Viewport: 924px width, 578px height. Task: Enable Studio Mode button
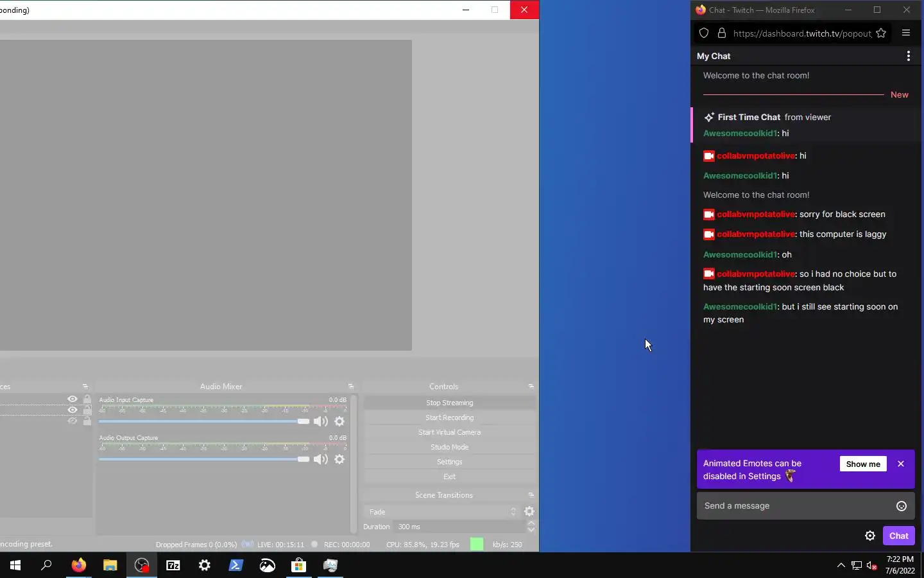[450, 447]
